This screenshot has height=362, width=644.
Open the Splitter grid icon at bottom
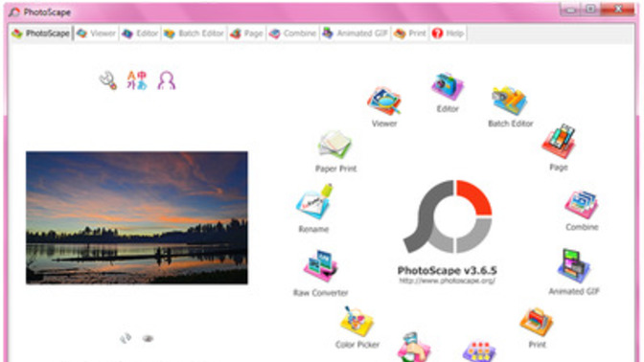click(479, 351)
